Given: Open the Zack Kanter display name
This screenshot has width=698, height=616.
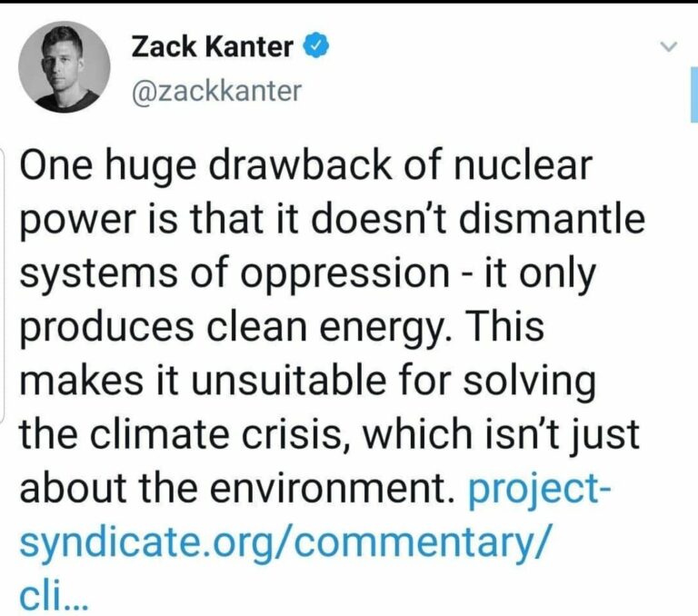Looking at the screenshot, I should coord(213,46).
